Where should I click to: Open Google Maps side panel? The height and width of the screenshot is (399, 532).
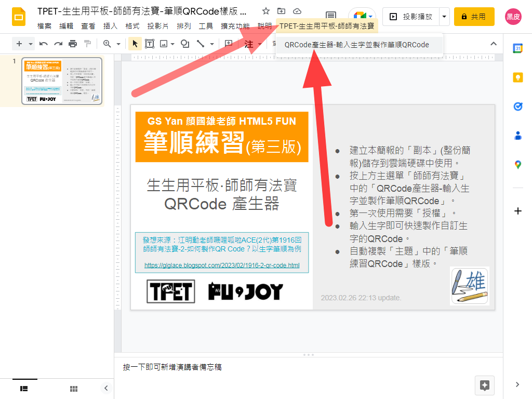pos(518,165)
